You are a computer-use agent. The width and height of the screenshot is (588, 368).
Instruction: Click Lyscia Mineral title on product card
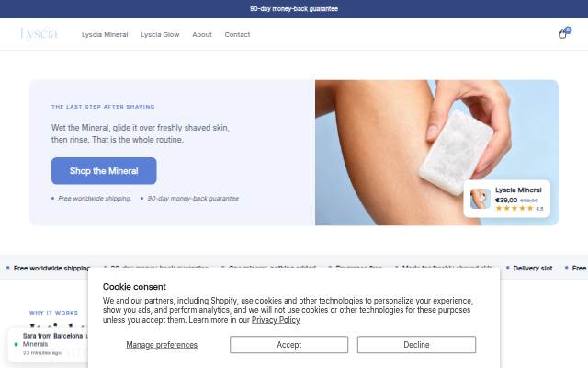tap(518, 190)
